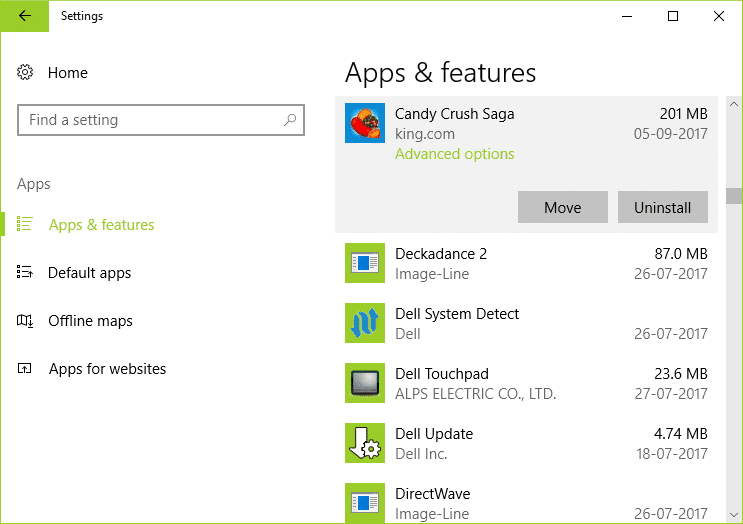Click the 27-07-2017 install date

(x=671, y=394)
